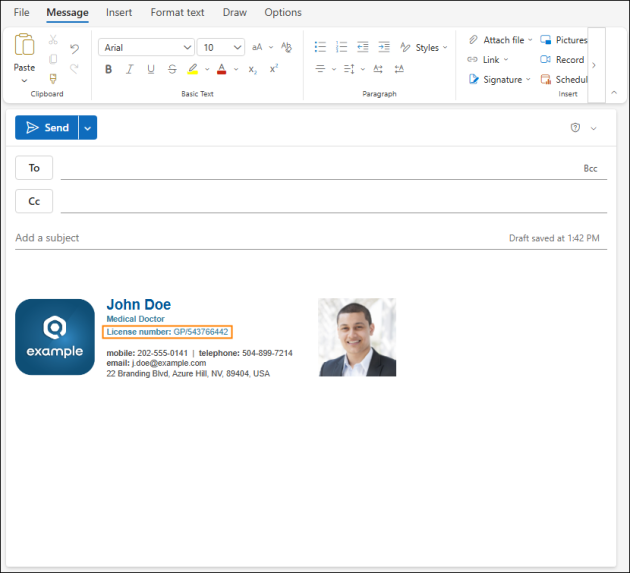The width and height of the screenshot is (630, 573).
Task: Switch to the Insert tab
Action: (119, 12)
